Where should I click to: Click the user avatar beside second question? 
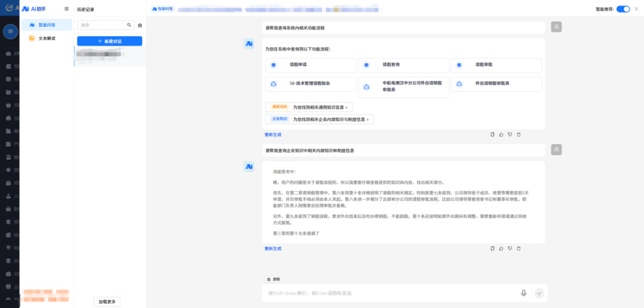556,150
